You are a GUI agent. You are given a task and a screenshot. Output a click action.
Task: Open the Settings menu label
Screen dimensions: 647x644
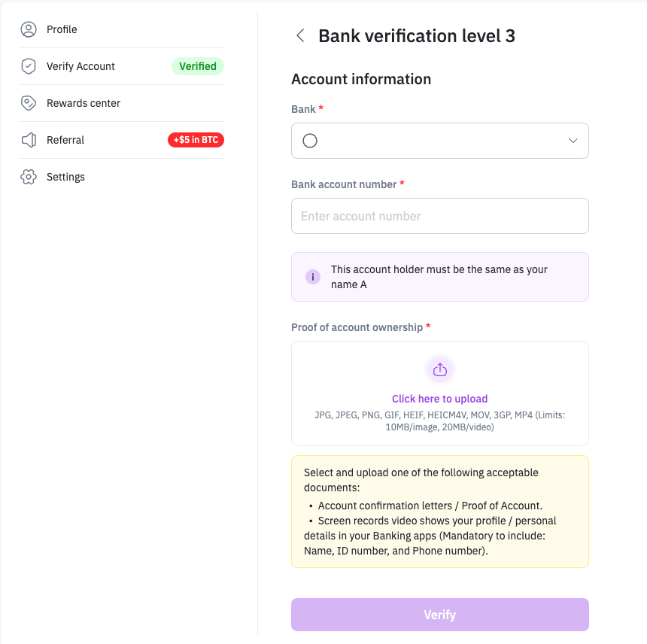65,177
